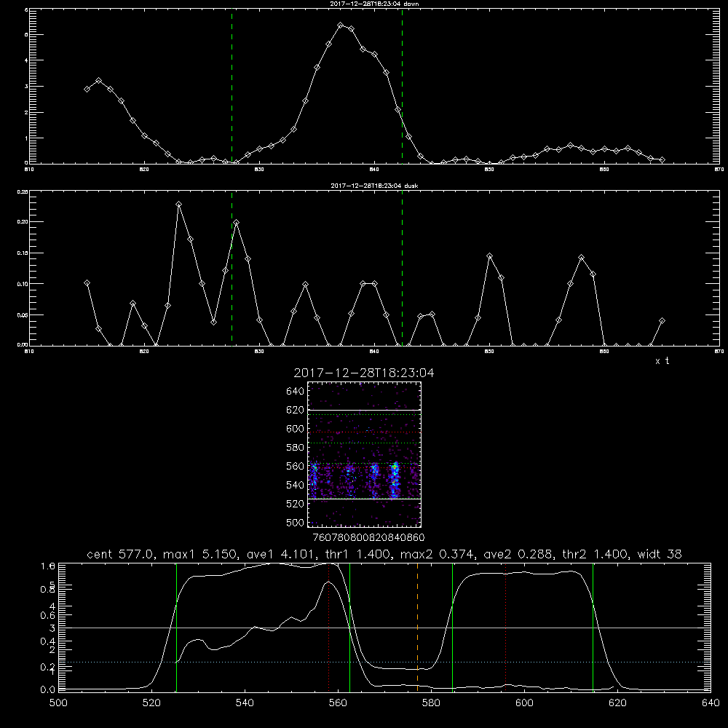Click the last diamond marker on dawn curve
This screenshot has width=728, height=728.
coord(662,159)
